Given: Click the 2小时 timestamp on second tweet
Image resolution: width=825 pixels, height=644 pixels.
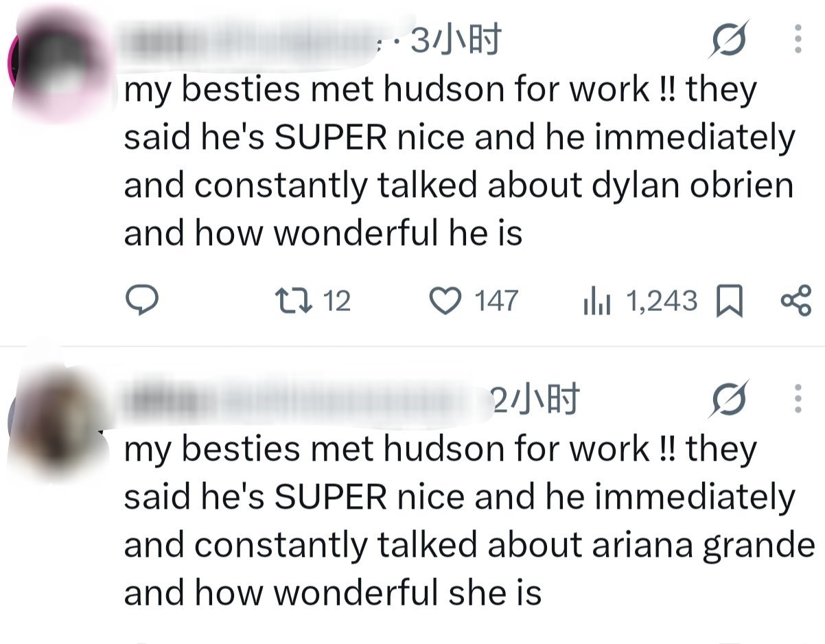Looking at the screenshot, I should click(535, 399).
